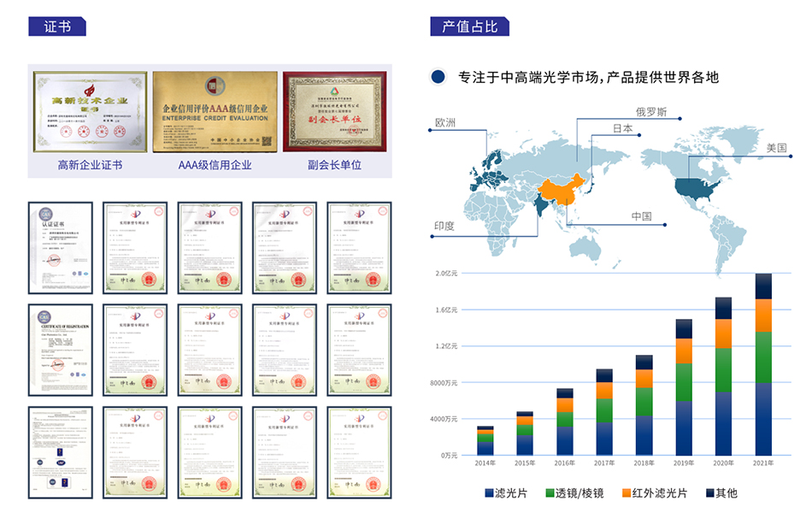This screenshot has width=812, height=519.
Task: Open the Certificate of Registration thumbnail
Action: click(x=61, y=350)
